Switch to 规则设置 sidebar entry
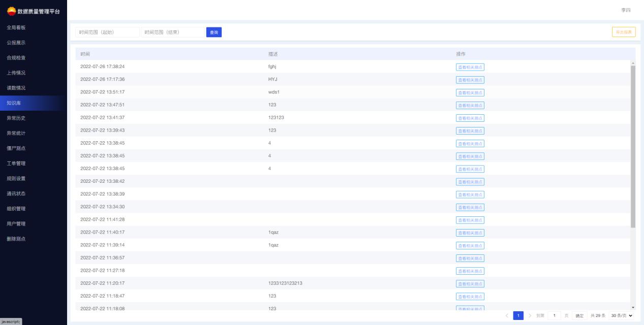Viewport: 644px width, 325px height. point(16,179)
